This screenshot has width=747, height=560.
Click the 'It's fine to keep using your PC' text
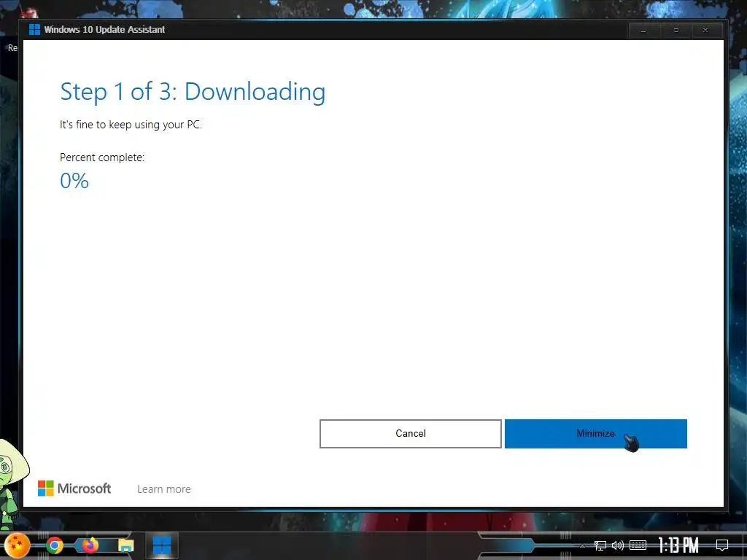[x=131, y=125]
